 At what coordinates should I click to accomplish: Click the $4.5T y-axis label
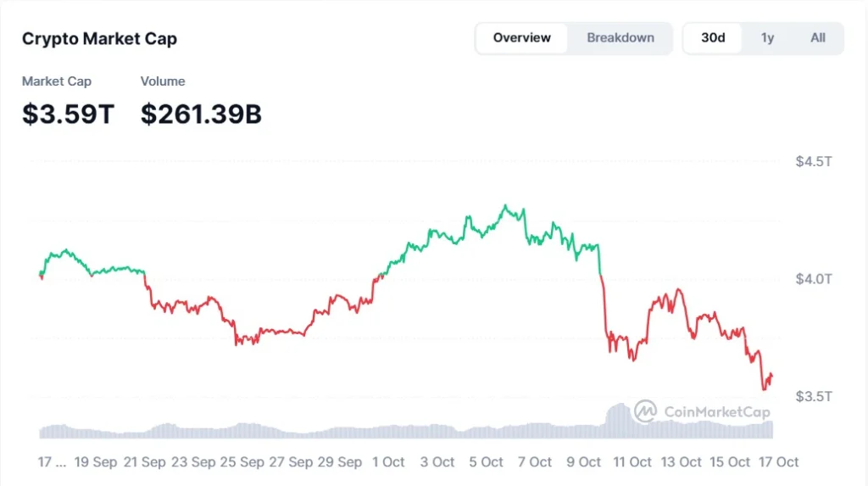(x=813, y=161)
